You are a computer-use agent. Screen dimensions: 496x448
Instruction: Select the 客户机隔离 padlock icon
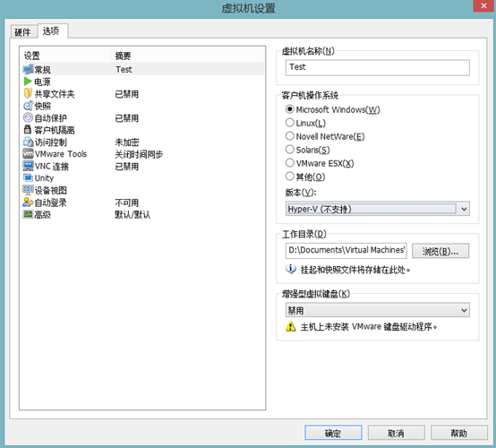(28, 130)
